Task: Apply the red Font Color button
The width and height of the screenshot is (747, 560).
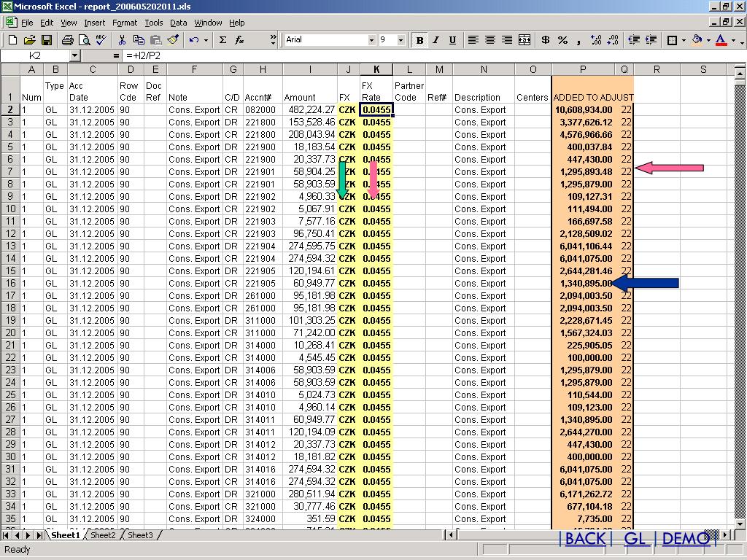Action: (x=721, y=40)
